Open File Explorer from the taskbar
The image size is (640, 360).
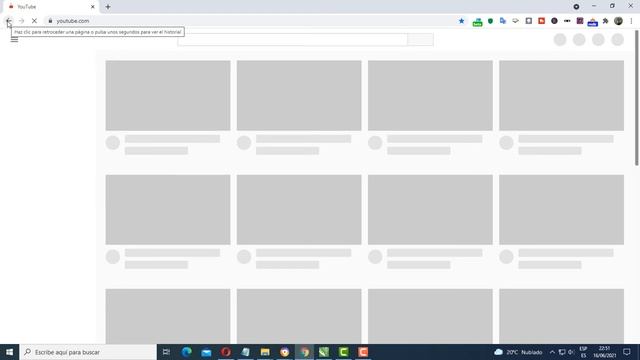pyautogui.click(x=265, y=352)
